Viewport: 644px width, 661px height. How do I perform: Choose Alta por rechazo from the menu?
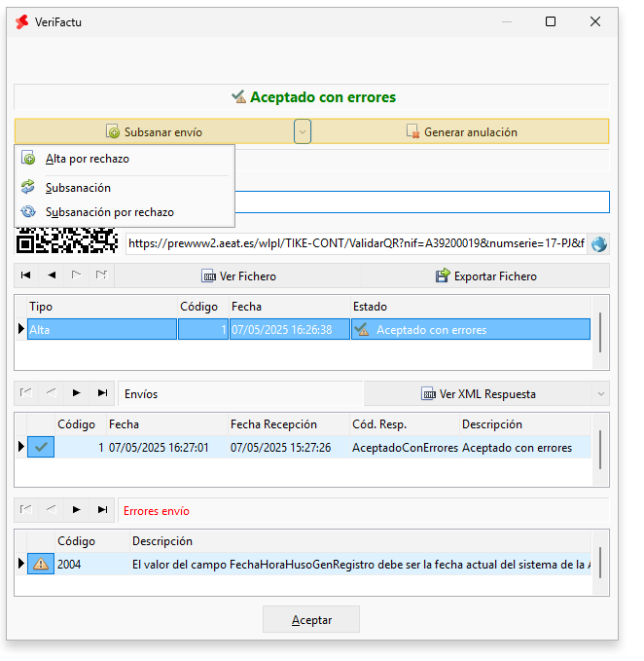(x=87, y=159)
